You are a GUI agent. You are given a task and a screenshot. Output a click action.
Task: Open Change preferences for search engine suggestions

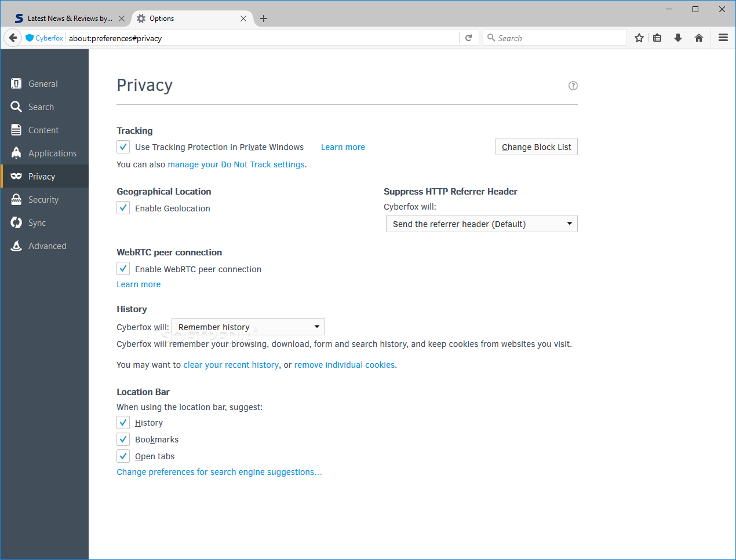pos(219,472)
